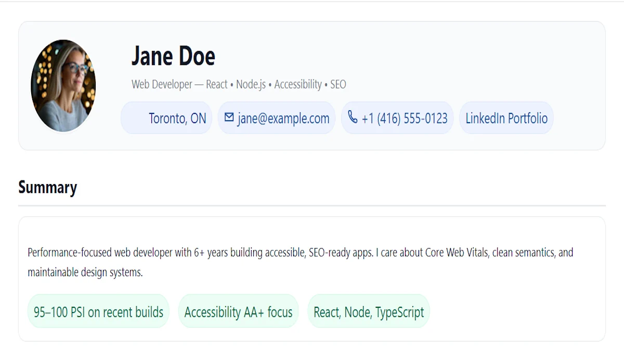Click the Jane Doe name heading

tap(173, 56)
